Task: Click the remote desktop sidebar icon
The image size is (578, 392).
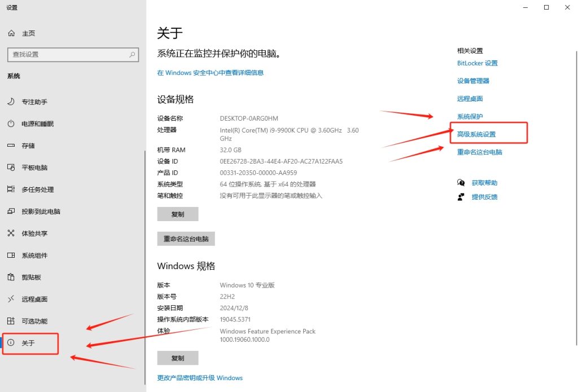Action: (11, 299)
